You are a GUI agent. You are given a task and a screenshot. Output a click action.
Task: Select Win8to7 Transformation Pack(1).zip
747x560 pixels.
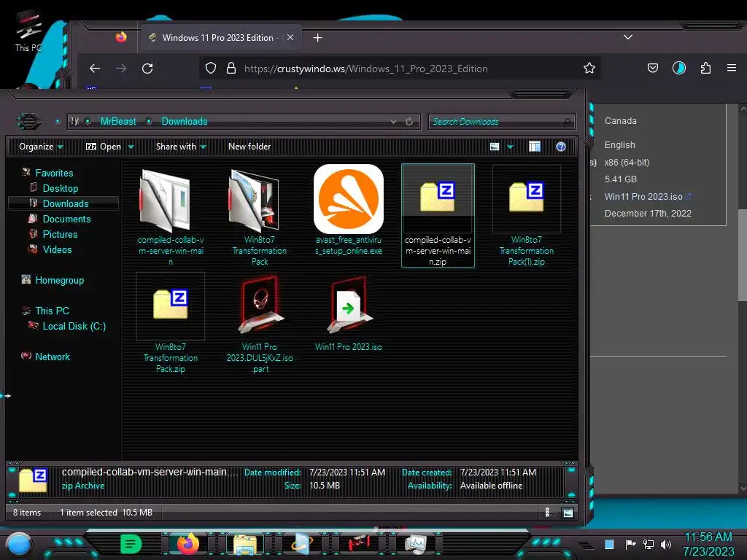pyautogui.click(x=527, y=215)
